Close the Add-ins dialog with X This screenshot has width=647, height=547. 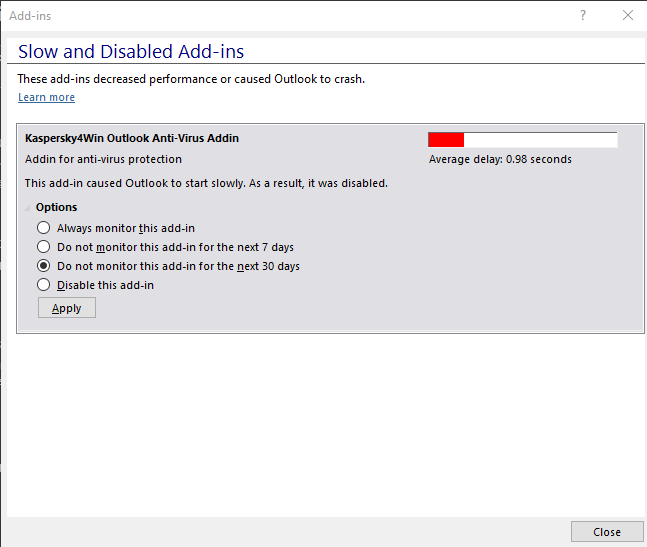[x=628, y=16]
